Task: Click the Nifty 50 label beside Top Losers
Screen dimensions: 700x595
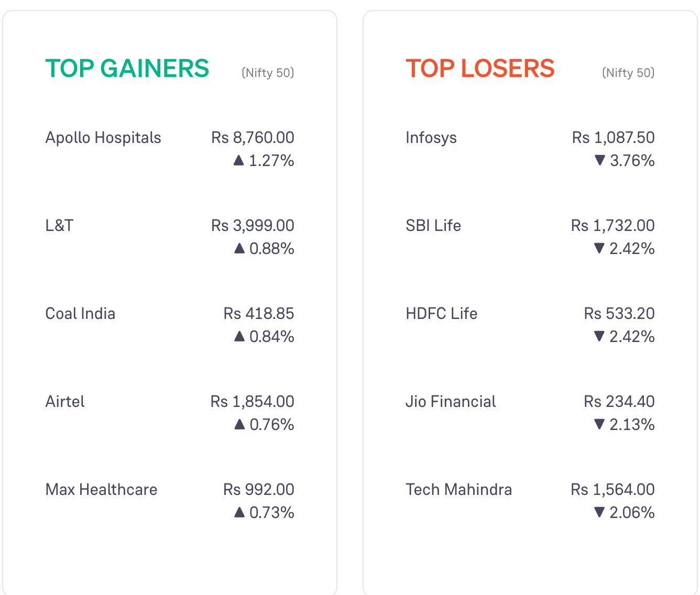Action: (628, 73)
